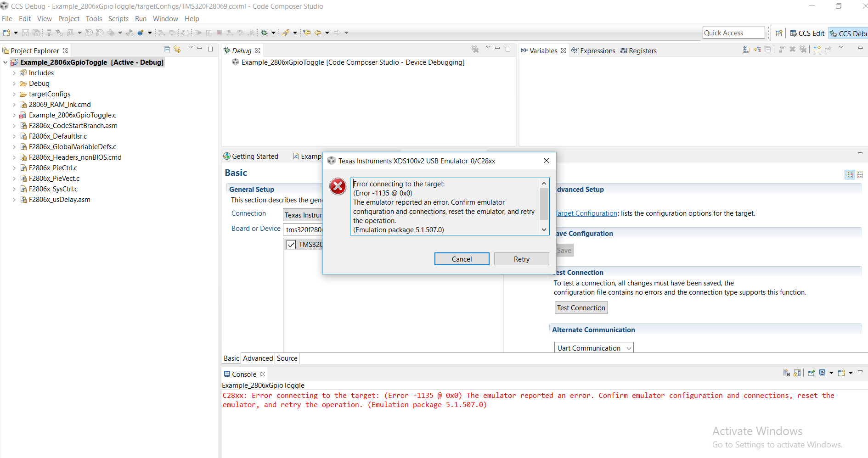The image size is (868, 458).
Task: Open the Project Explorer View Menu
Action: (191, 48)
